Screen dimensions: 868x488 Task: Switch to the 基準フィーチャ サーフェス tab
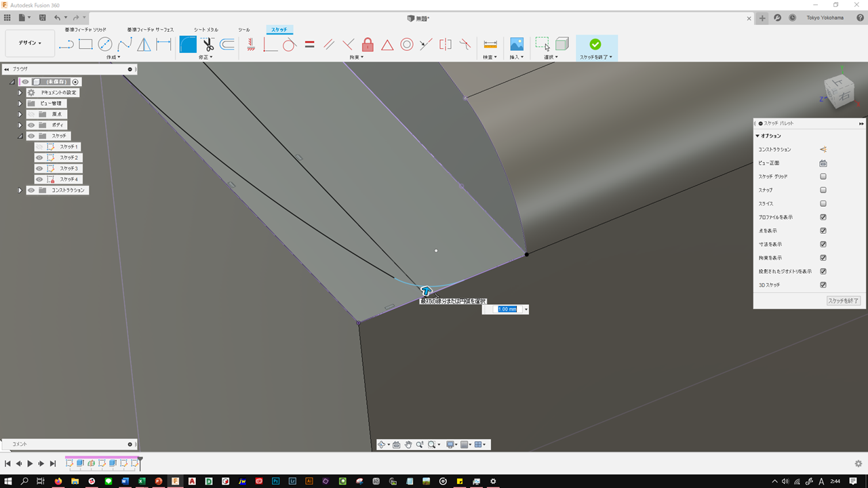(x=151, y=30)
